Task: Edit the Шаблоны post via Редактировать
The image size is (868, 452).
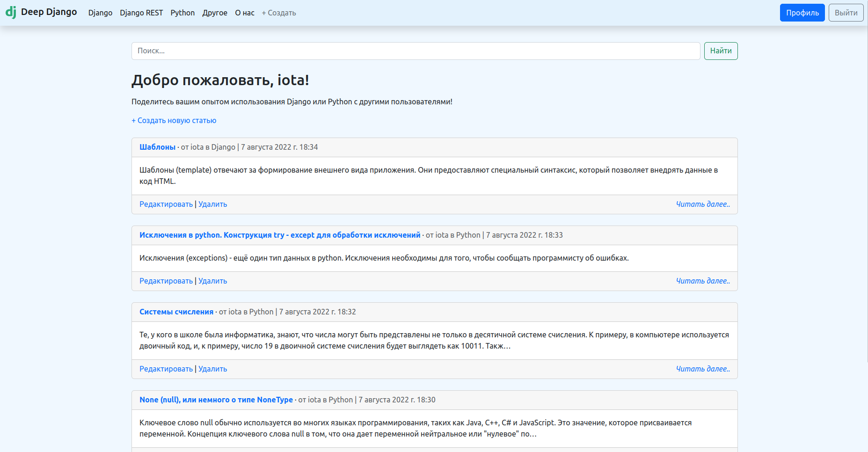Action: click(166, 204)
